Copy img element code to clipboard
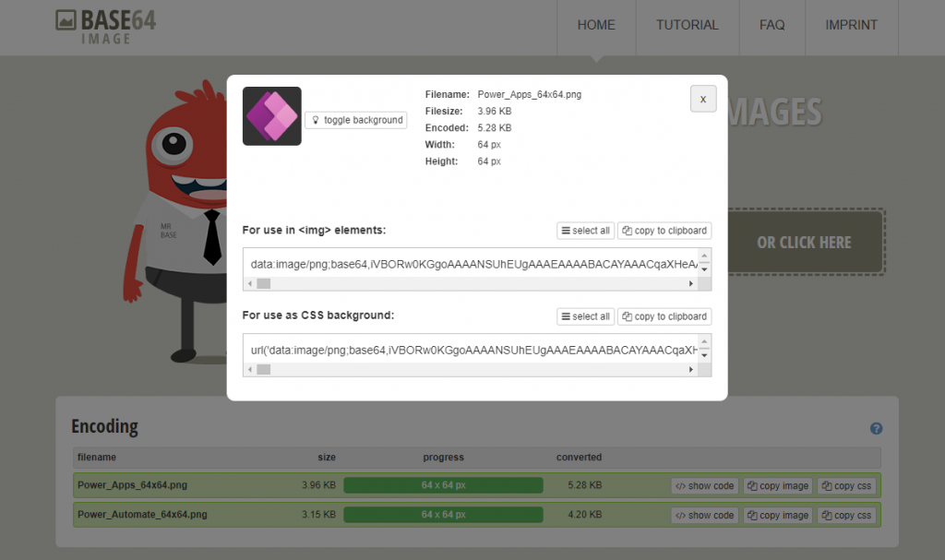Viewport: 945px width, 560px height. (664, 231)
